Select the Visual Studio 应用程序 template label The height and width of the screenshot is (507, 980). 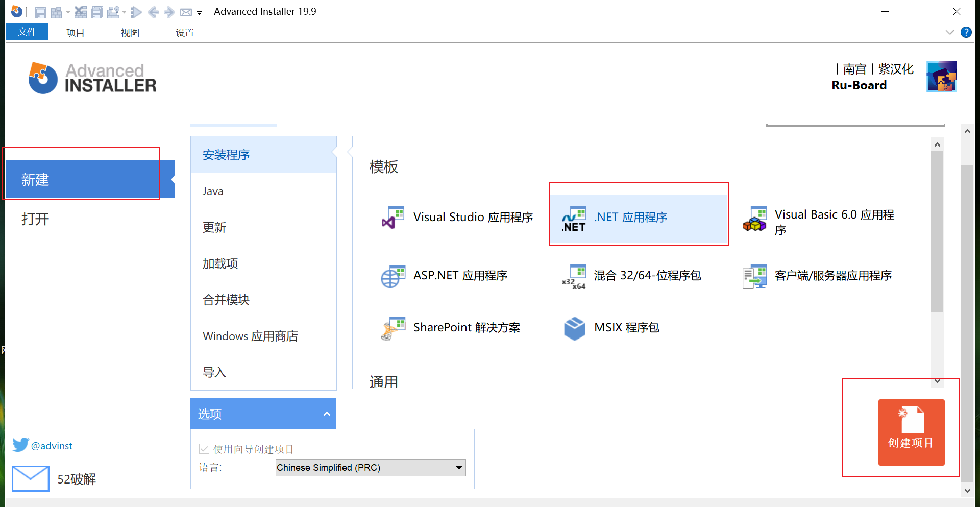473,217
